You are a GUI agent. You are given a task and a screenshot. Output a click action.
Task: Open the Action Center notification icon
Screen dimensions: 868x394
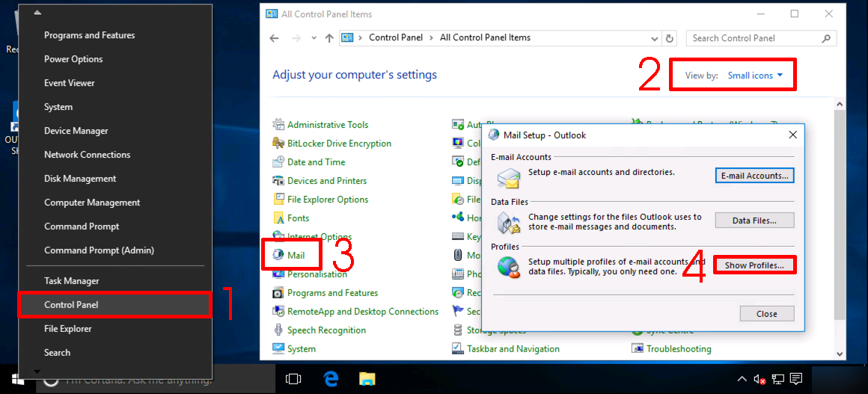point(797,379)
